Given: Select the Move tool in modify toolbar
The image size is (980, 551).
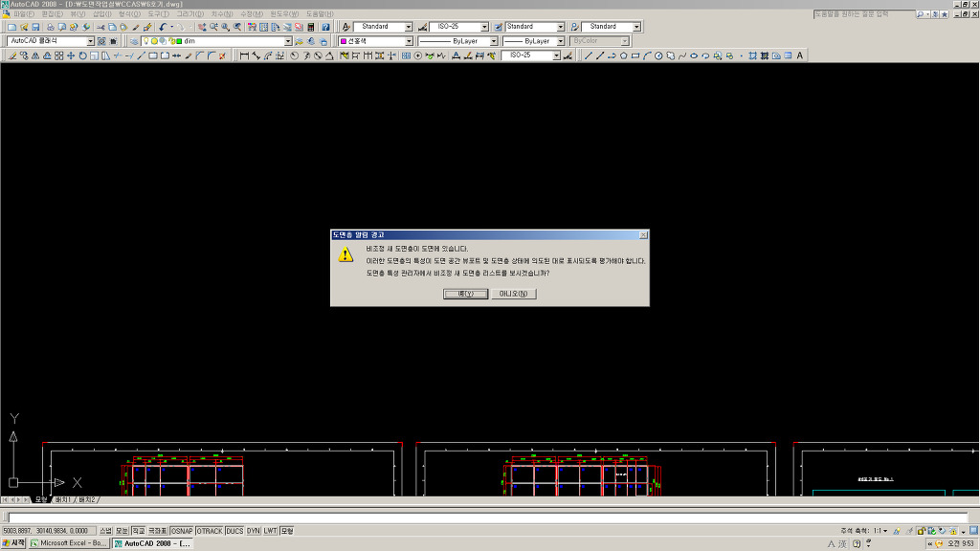Looking at the screenshot, I should [x=71, y=56].
